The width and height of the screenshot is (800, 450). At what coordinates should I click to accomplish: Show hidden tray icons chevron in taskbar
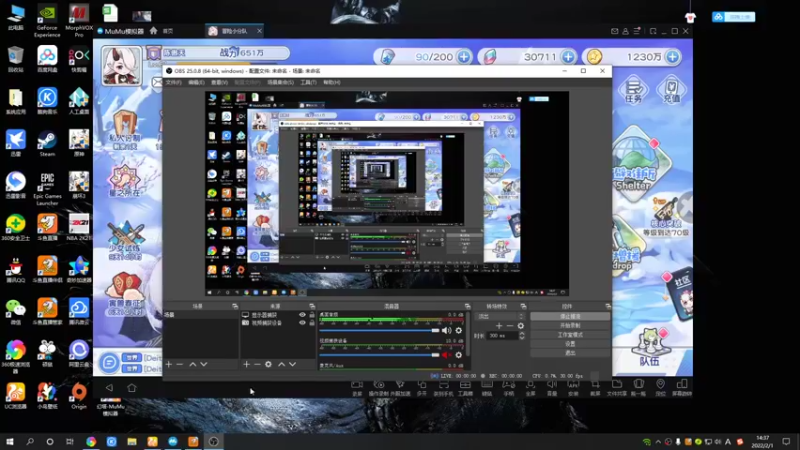(x=658, y=442)
